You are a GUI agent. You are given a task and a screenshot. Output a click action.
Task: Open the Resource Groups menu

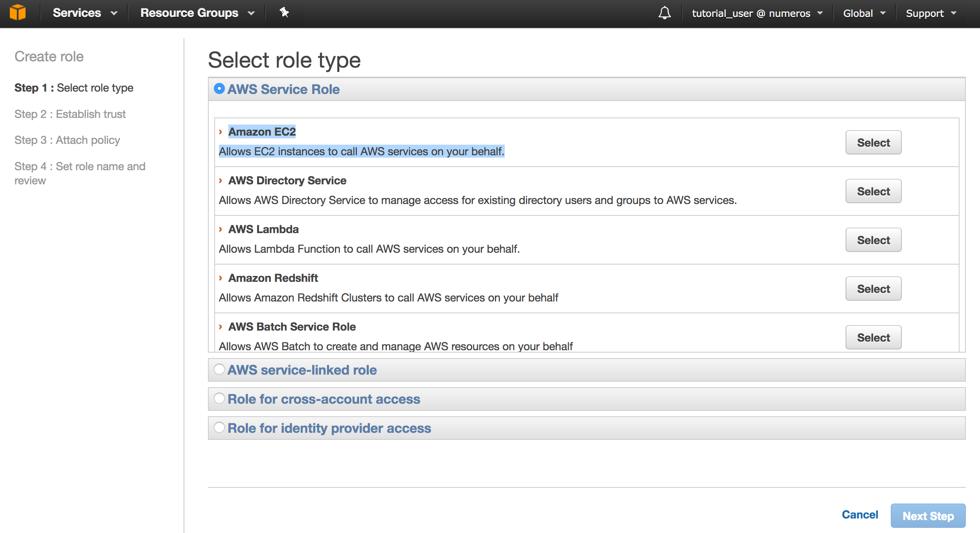point(197,13)
